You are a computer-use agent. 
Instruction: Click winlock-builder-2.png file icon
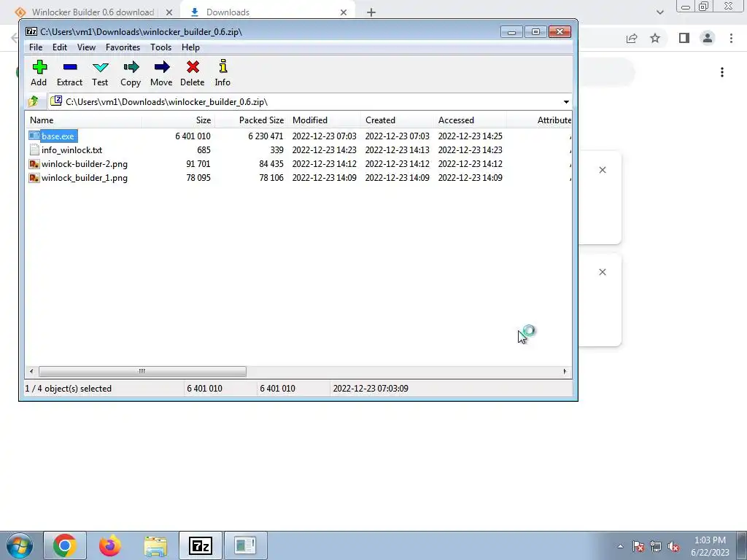tap(34, 164)
